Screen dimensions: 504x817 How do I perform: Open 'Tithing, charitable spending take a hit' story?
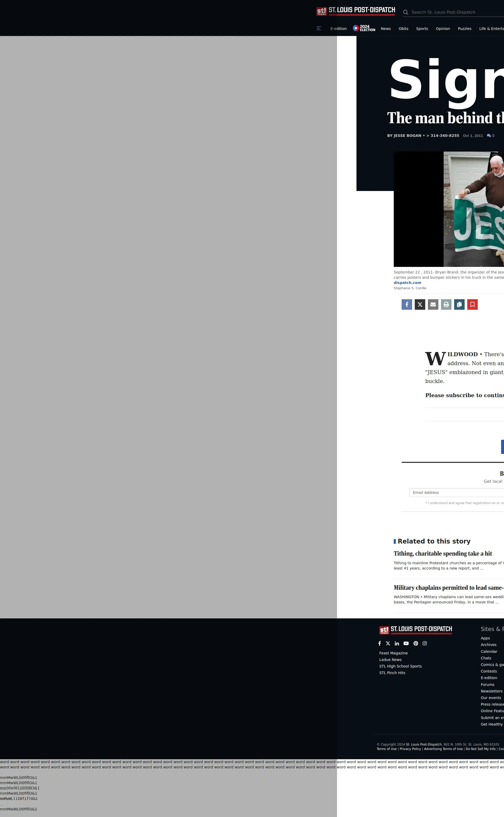pyautogui.click(x=442, y=554)
